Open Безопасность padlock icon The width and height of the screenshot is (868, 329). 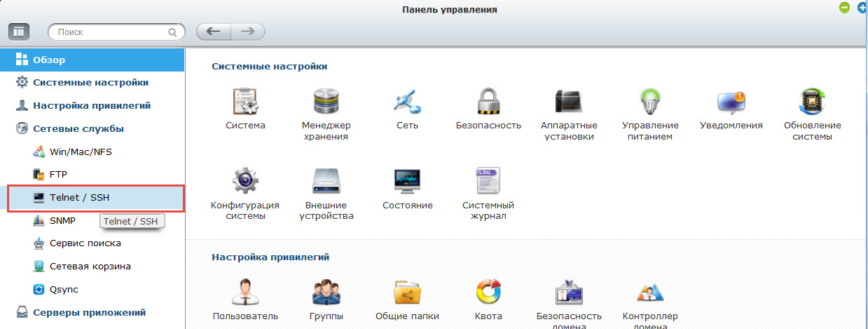point(488,102)
